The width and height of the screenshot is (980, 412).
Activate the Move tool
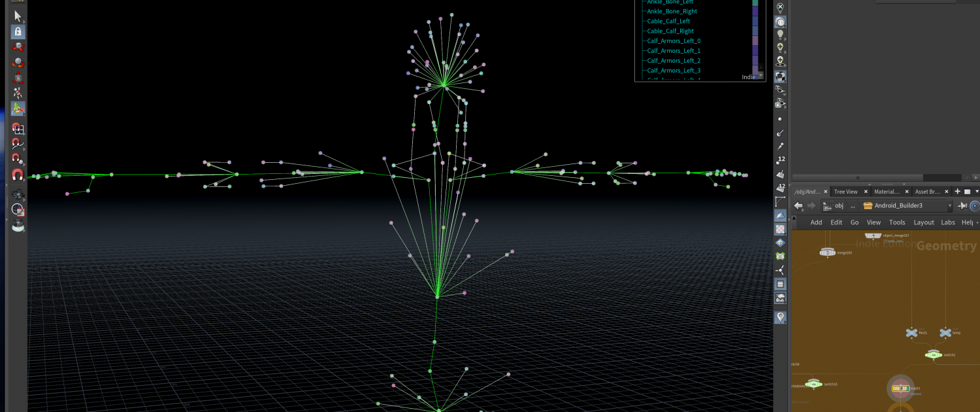(18, 47)
